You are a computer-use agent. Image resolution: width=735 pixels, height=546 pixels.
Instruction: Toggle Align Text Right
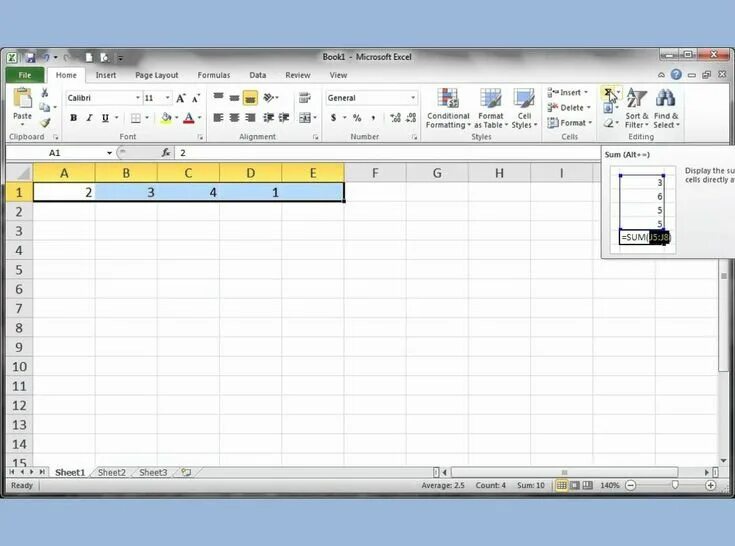pos(250,118)
